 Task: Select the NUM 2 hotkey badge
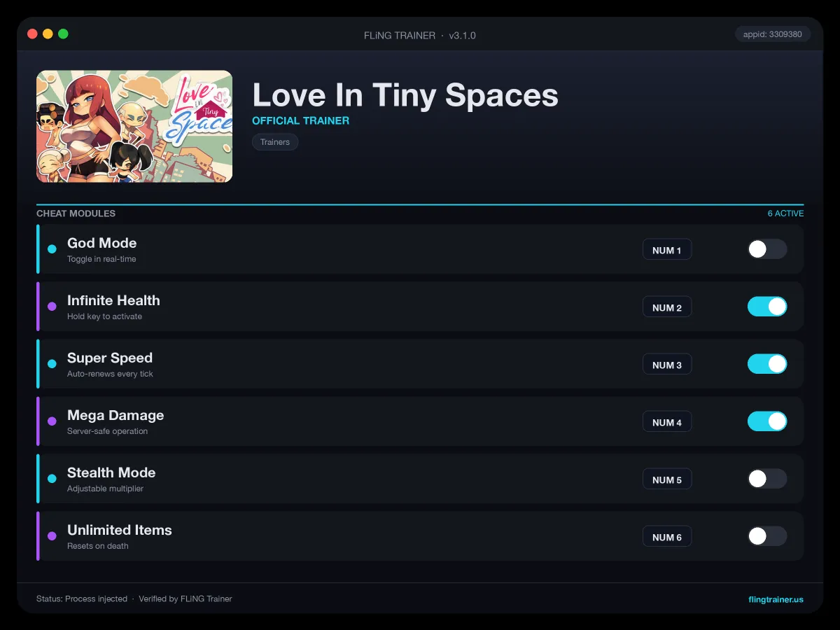point(667,307)
